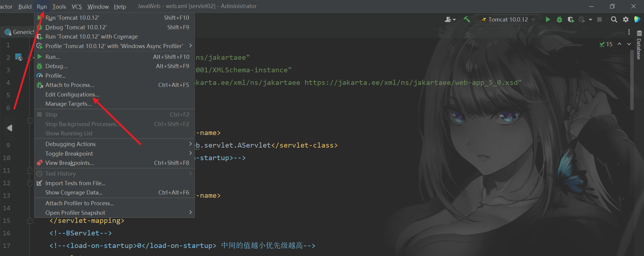
Task: Select the Debug... menu entry
Action: point(114,66)
